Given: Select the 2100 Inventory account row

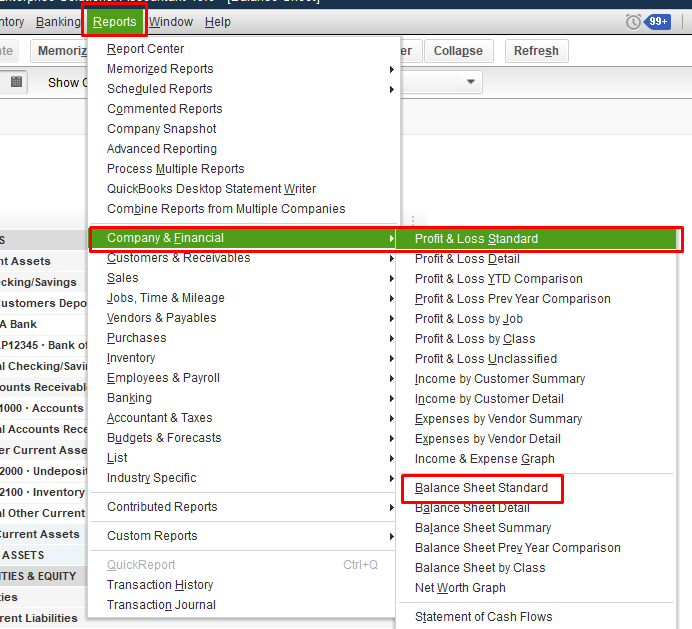Looking at the screenshot, I should coord(44,492).
